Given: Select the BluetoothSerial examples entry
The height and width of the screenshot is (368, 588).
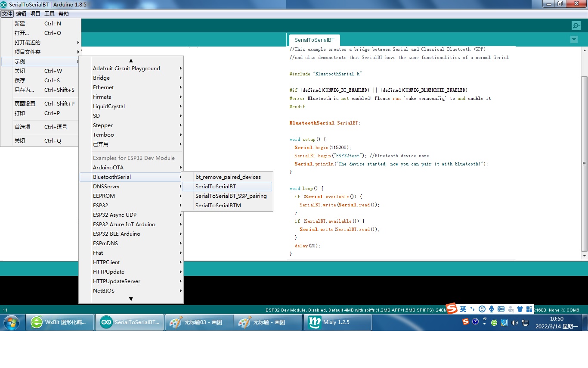Looking at the screenshot, I should point(131,177).
